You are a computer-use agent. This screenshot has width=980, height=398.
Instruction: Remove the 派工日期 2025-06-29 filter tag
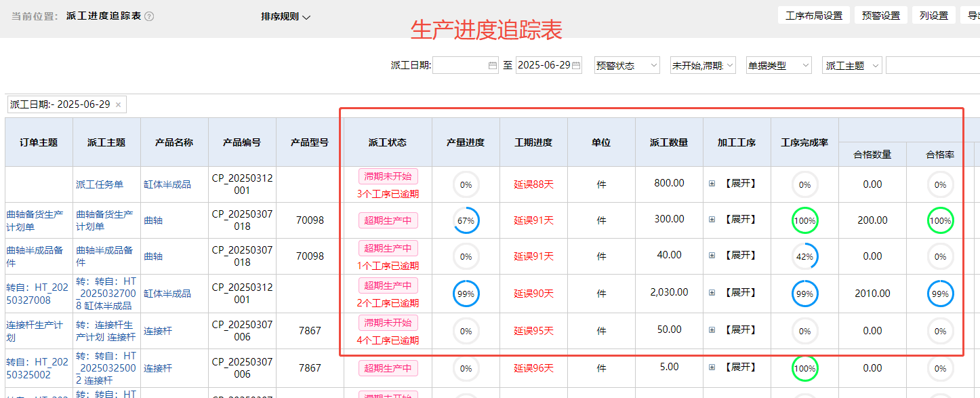click(x=118, y=104)
